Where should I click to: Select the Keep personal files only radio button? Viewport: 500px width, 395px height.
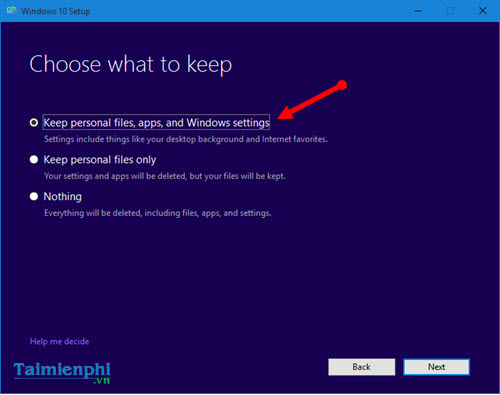pos(34,160)
